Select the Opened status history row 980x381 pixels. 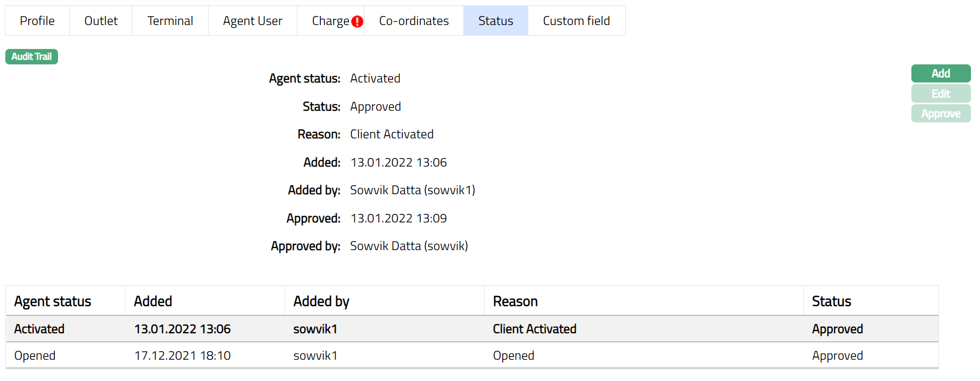point(472,355)
